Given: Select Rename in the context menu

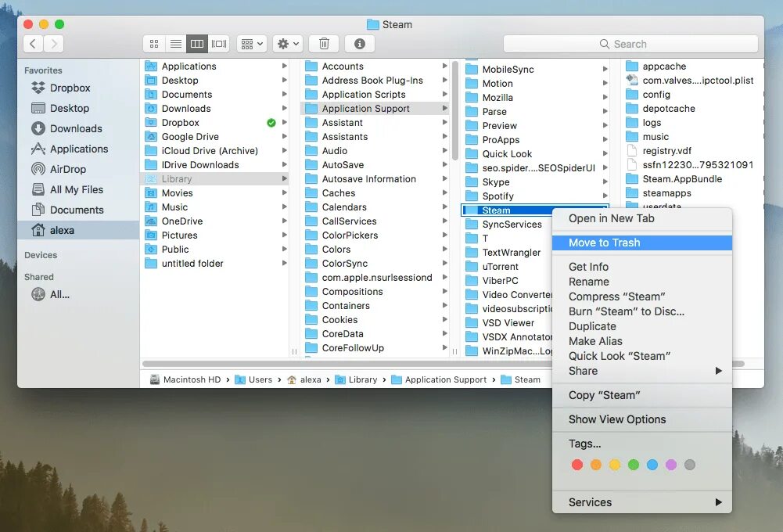Looking at the screenshot, I should 641,282.
